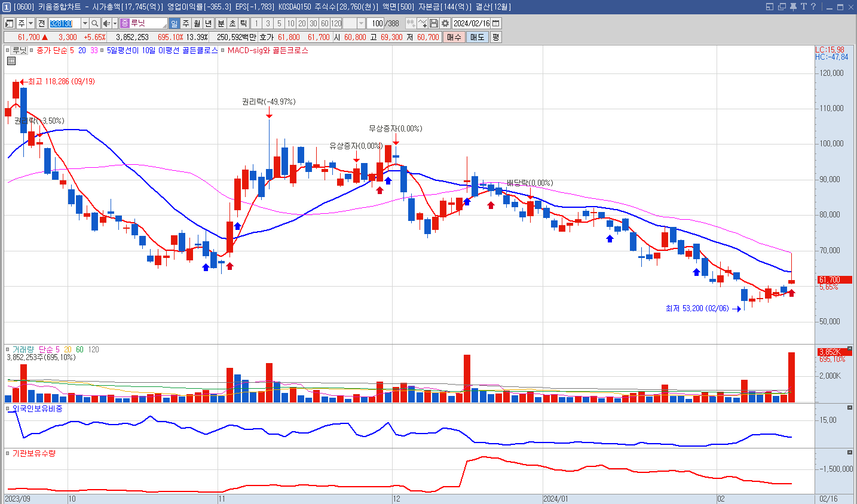The width and height of the screenshot is (857, 504).
Task: Click the layout icon in the title bar
Action: 770,7
